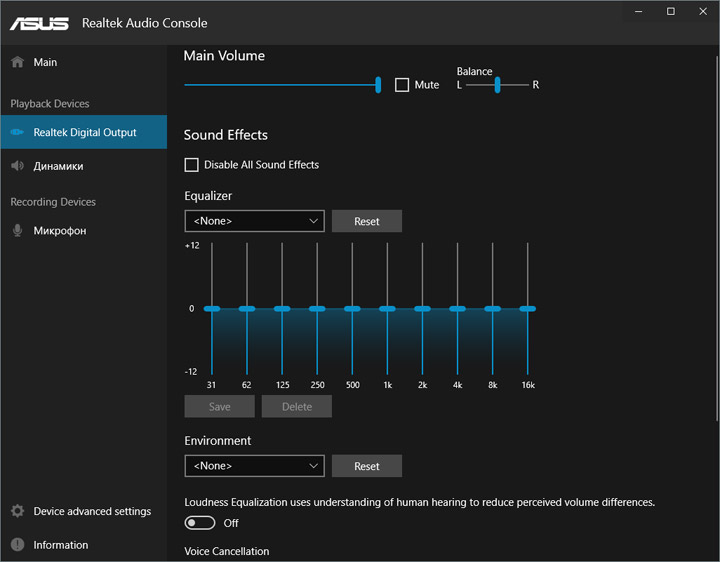Click the microphone icon for Микрофон
This screenshot has width=720, height=562.
(x=17, y=231)
